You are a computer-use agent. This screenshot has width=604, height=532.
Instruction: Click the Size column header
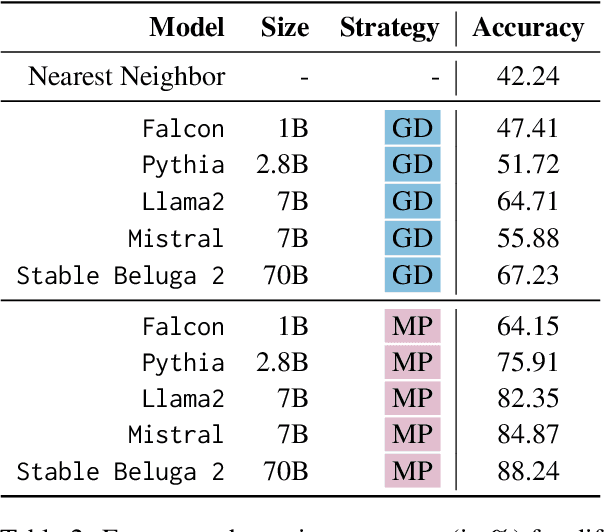(285, 27)
